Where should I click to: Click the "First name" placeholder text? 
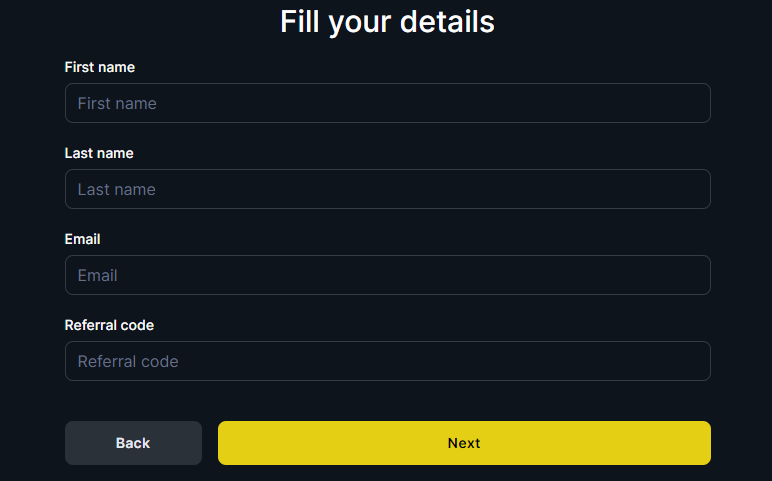click(x=117, y=103)
